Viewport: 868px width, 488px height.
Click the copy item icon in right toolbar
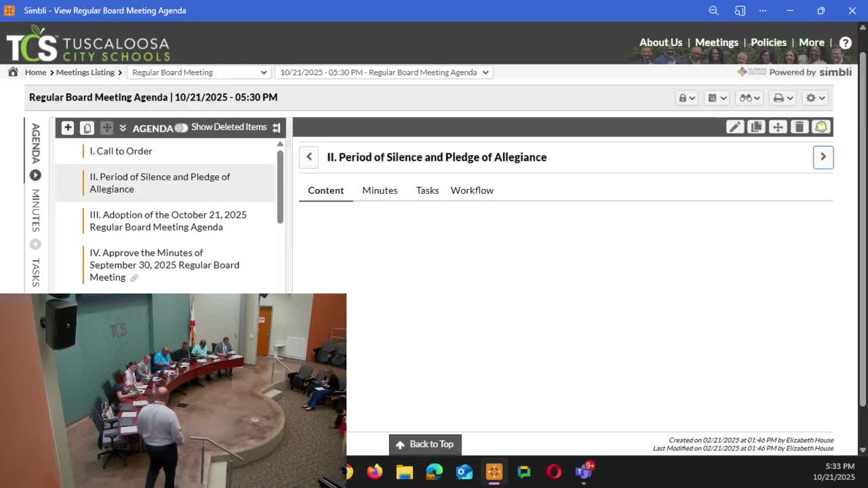[x=756, y=127]
